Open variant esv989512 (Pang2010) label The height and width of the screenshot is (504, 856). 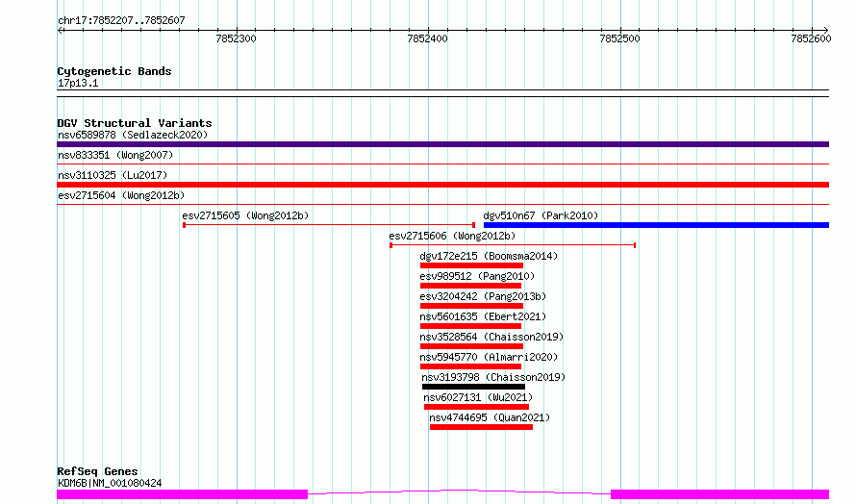tap(477, 276)
